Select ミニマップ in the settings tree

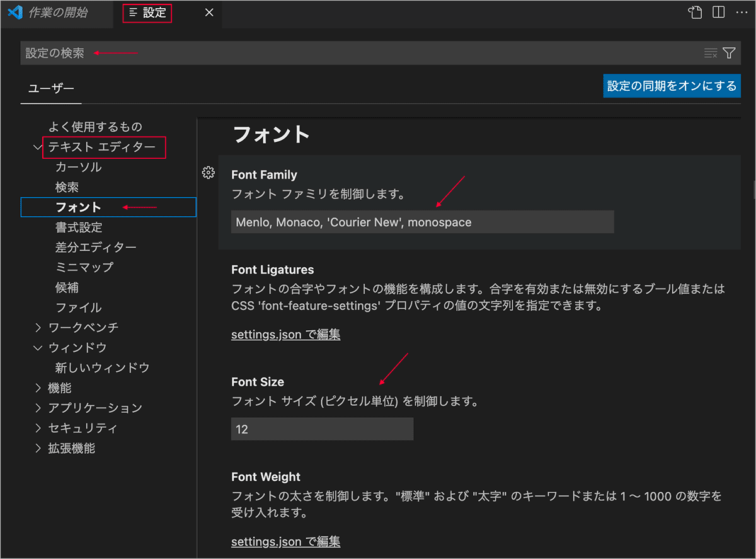tap(84, 267)
